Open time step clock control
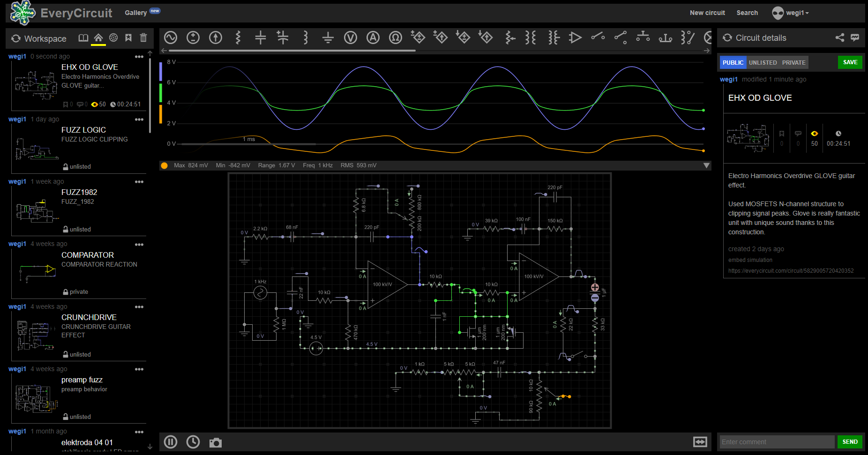 (193, 442)
